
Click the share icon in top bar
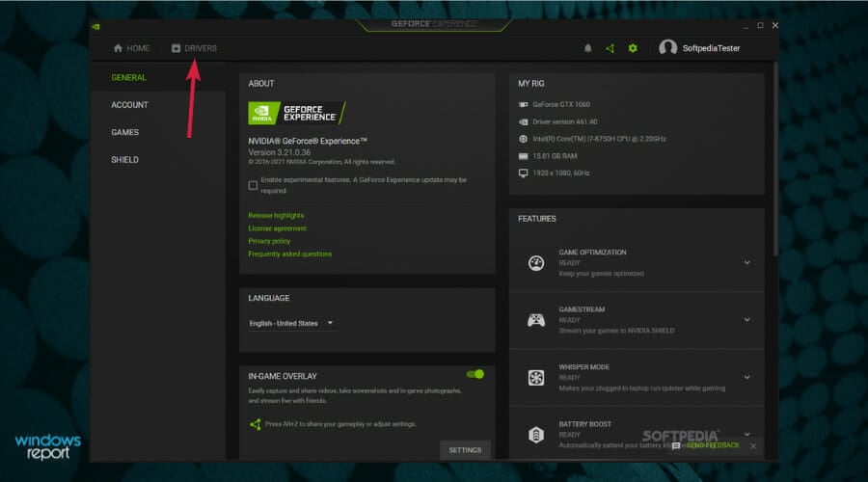(610, 48)
